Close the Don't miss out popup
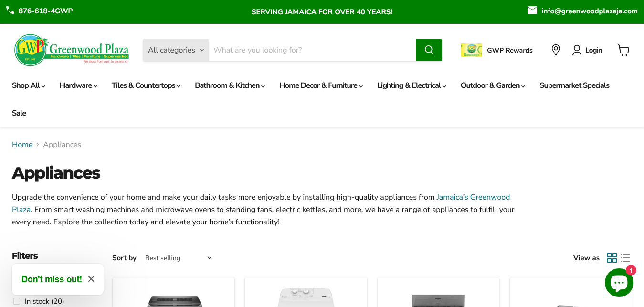The width and height of the screenshot is (644, 307). [x=91, y=279]
